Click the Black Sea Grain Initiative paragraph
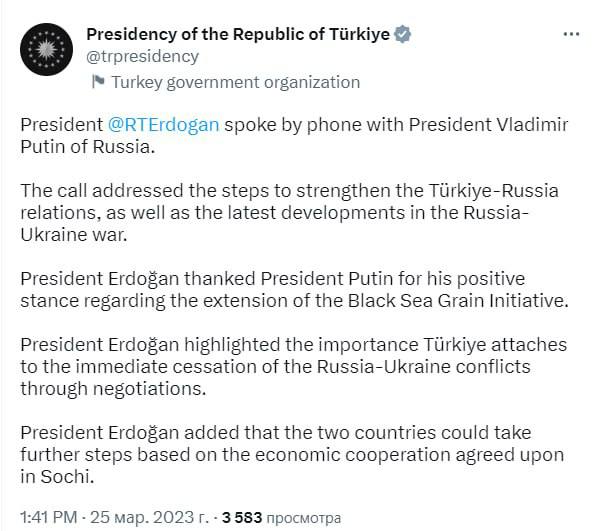The image size is (598, 531). click(x=294, y=290)
